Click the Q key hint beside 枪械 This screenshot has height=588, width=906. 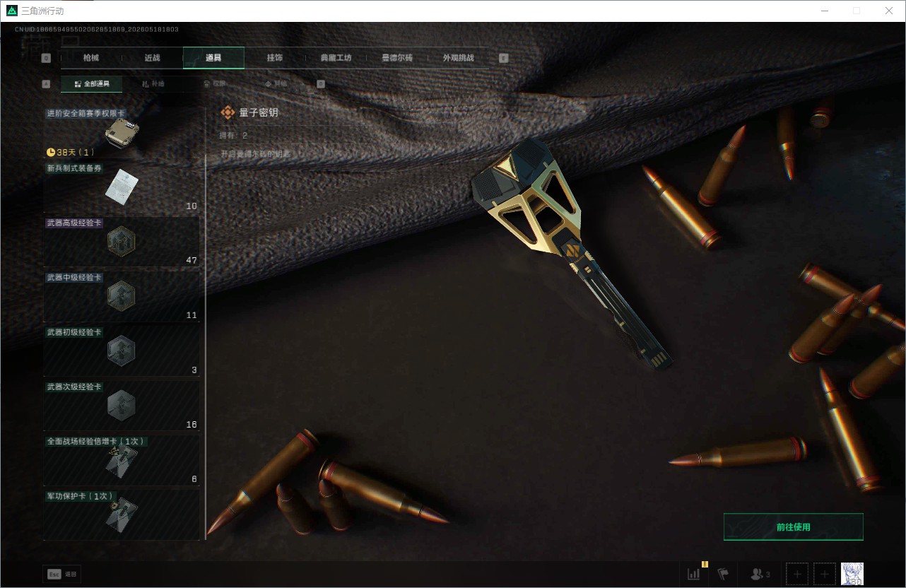point(47,58)
